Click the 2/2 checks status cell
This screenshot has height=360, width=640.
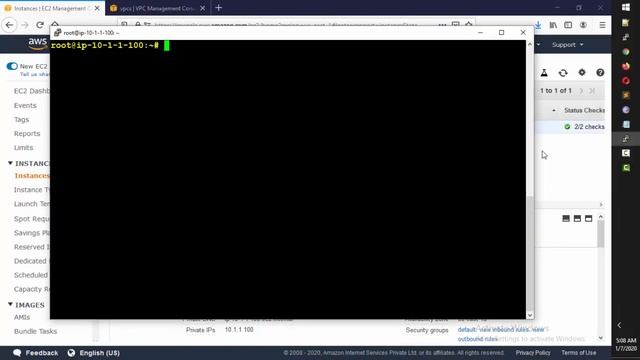(584, 127)
